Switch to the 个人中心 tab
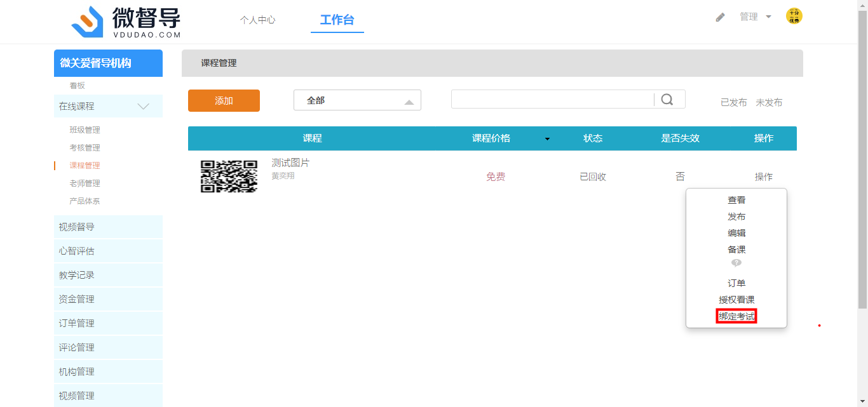The image size is (868, 407). pyautogui.click(x=257, y=20)
